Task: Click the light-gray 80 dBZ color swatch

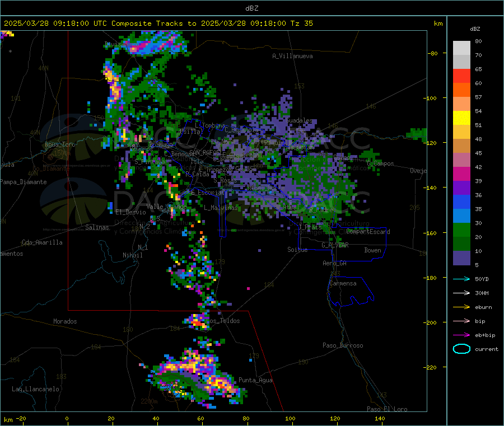Action: coord(461,48)
